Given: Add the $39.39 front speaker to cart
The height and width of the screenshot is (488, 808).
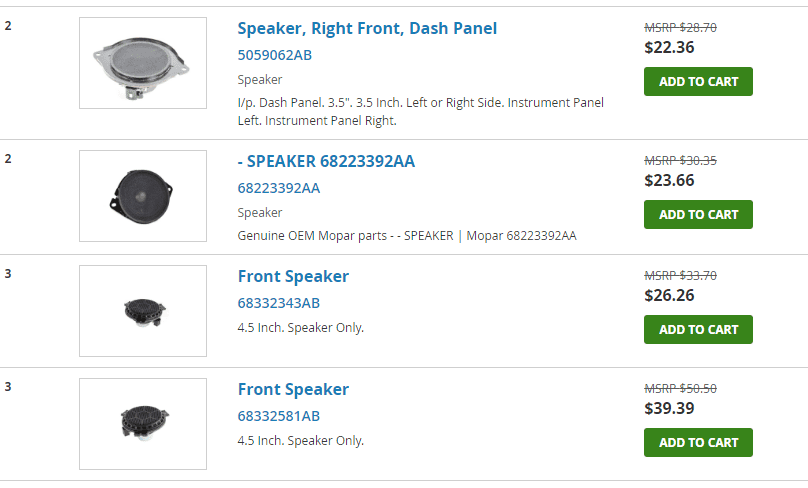Looking at the screenshot, I should 698,442.
